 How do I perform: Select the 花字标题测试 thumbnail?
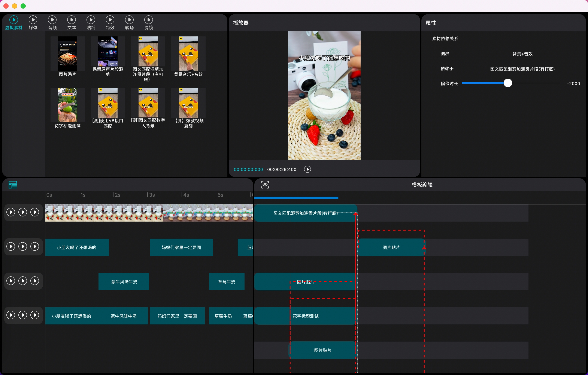pyautogui.click(x=67, y=105)
